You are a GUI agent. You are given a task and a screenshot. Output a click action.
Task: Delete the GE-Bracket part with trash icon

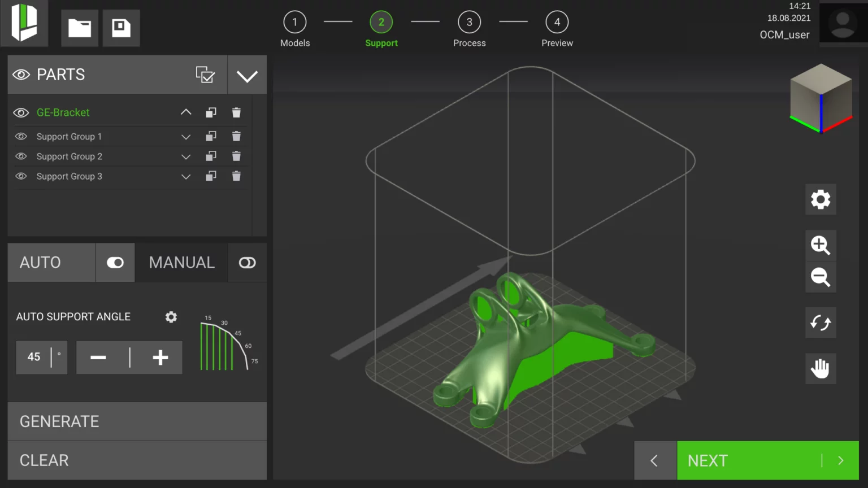236,113
